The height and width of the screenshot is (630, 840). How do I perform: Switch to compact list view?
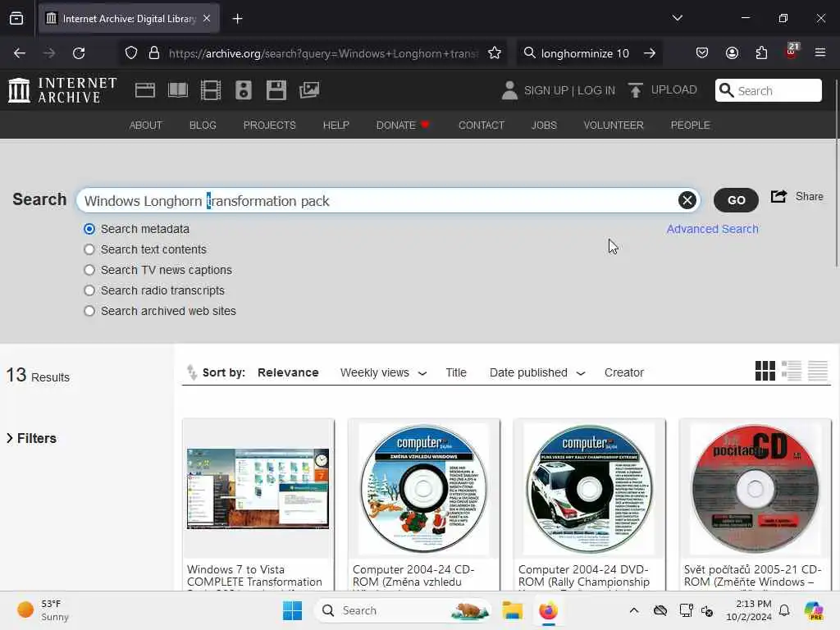(x=818, y=371)
